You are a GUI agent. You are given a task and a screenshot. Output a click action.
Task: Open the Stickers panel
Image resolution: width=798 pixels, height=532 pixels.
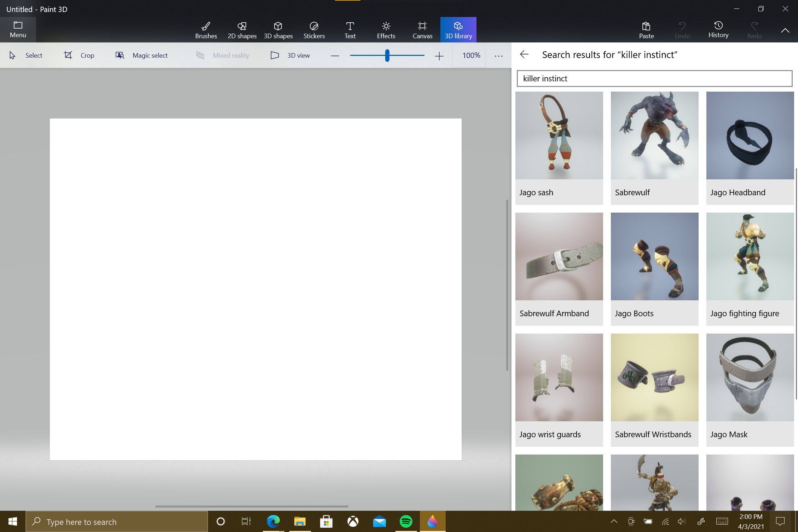[x=314, y=30]
